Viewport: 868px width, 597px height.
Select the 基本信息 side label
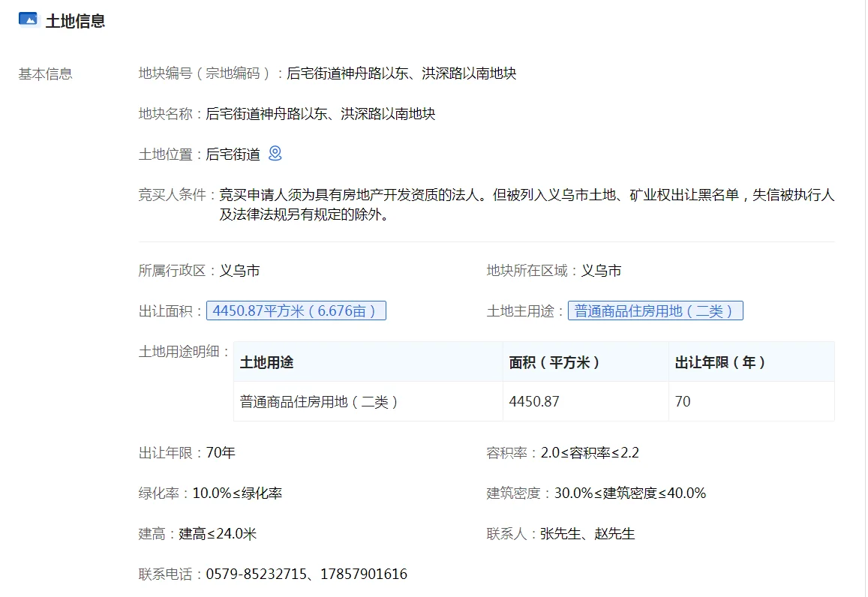point(46,73)
